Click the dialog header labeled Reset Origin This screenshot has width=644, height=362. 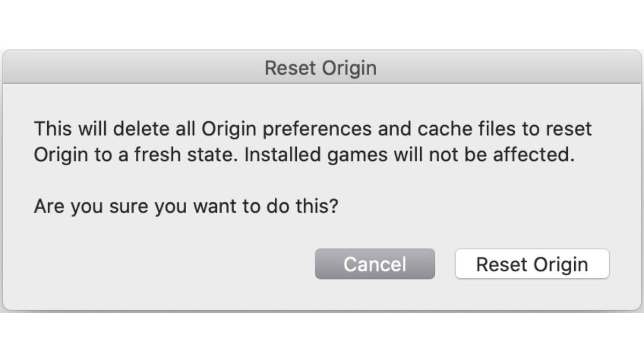point(320,68)
